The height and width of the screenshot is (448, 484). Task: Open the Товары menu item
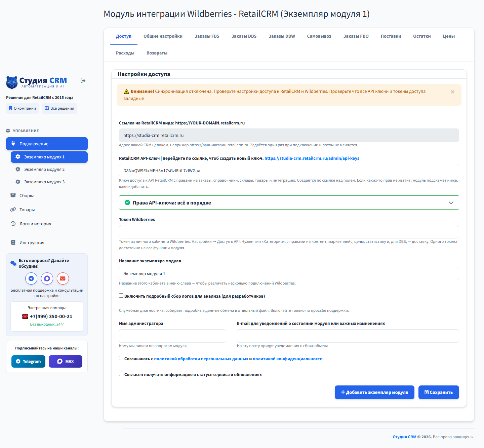[x=47, y=210]
